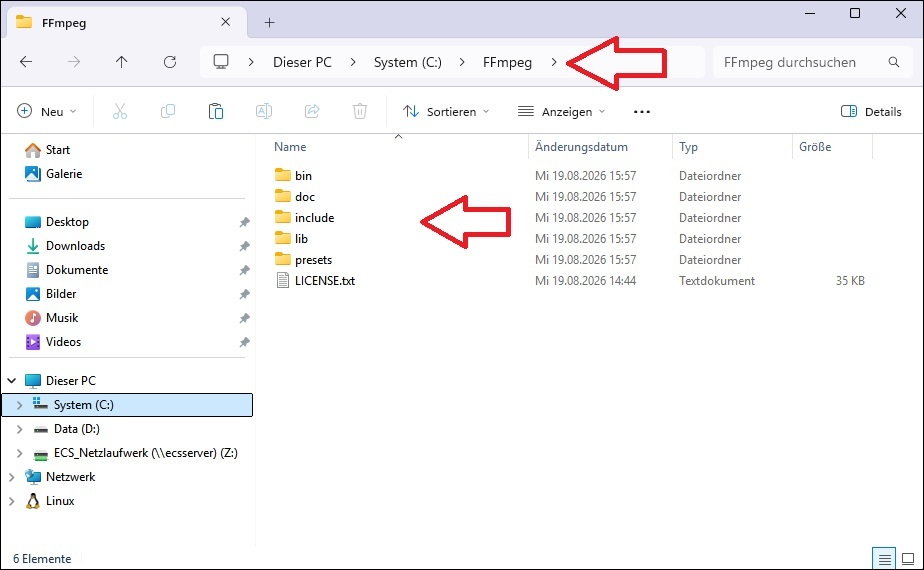The image size is (924, 570).
Task: Click chevron after System (C:) in breadcrumb
Action: (x=462, y=62)
